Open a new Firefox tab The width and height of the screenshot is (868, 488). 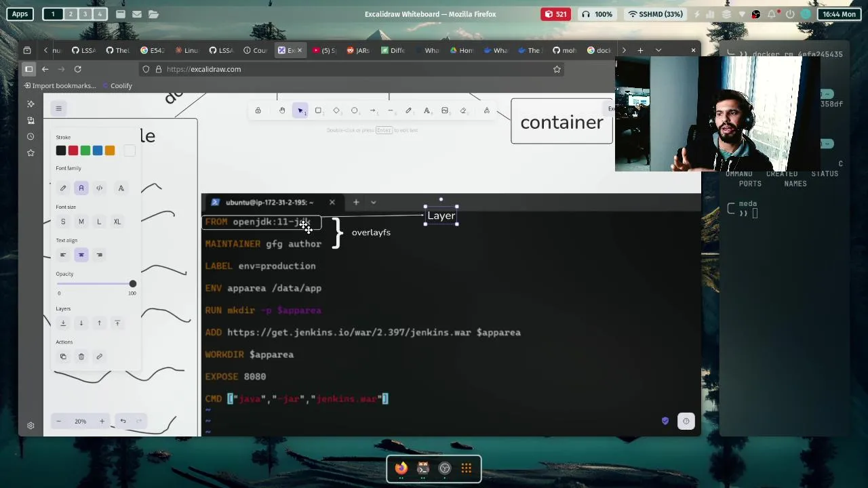click(x=640, y=50)
